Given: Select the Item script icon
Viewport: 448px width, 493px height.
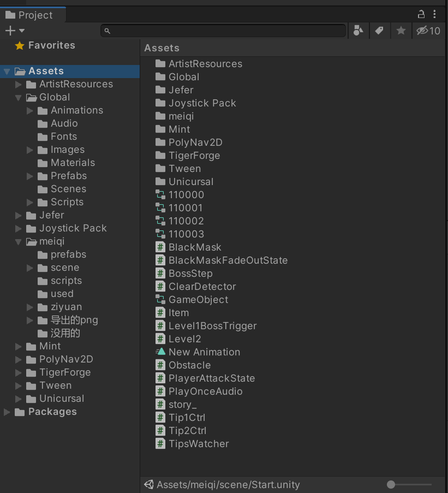Looking at the screenshot, I should 160,312.
